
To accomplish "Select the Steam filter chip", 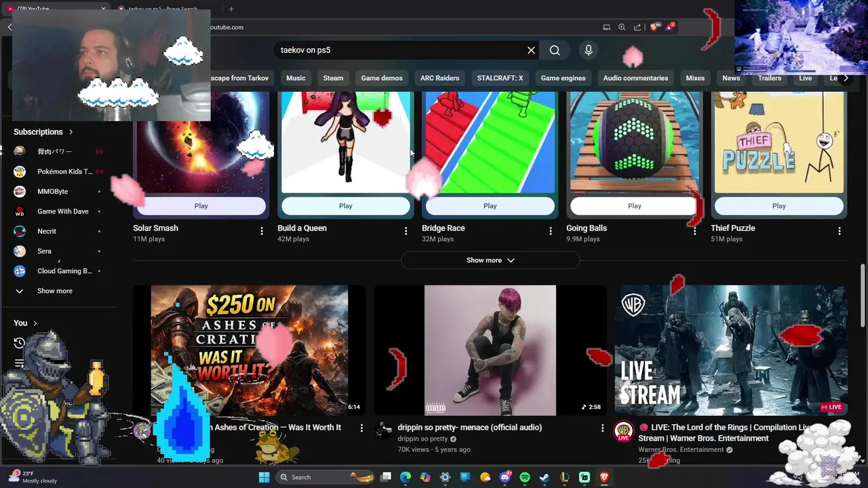I will pyautogui.click(x=333, y=78).
